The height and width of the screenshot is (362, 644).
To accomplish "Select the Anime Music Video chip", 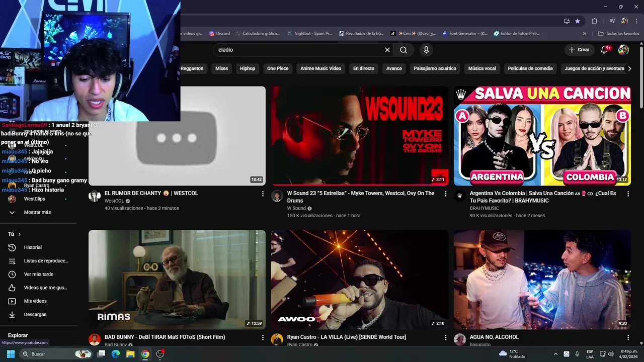I will (x=320, y=68).
